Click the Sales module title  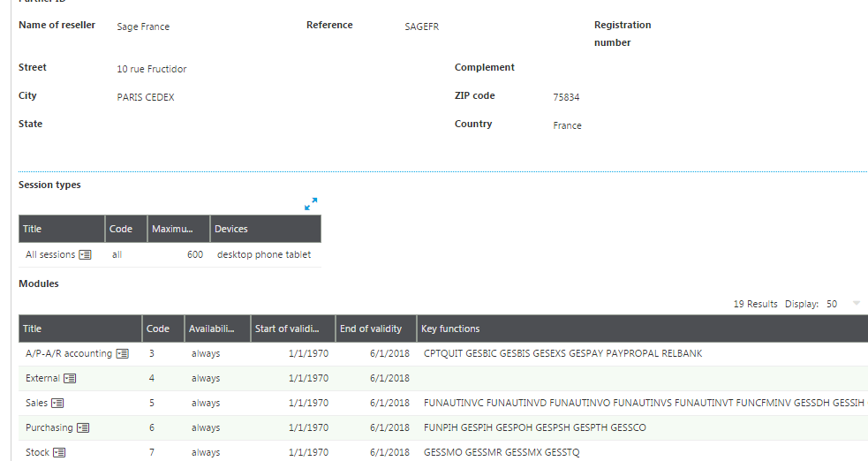[36, 403]
